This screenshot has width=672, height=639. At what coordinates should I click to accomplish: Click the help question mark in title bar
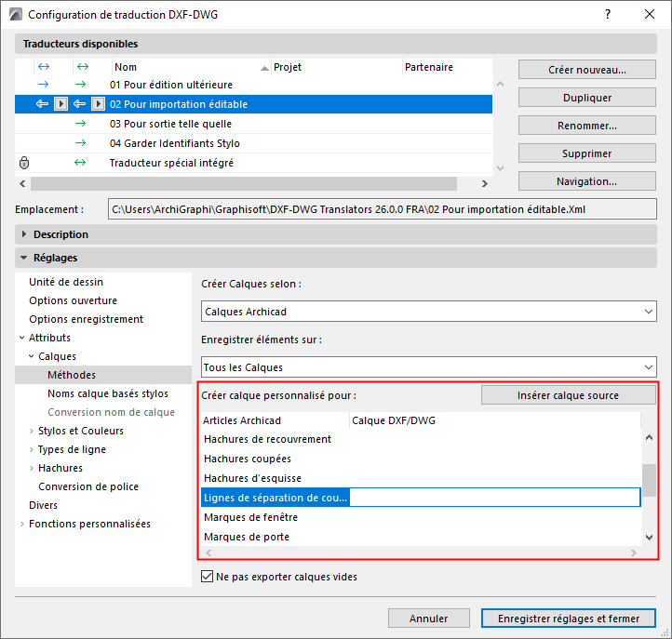point(607,15)
